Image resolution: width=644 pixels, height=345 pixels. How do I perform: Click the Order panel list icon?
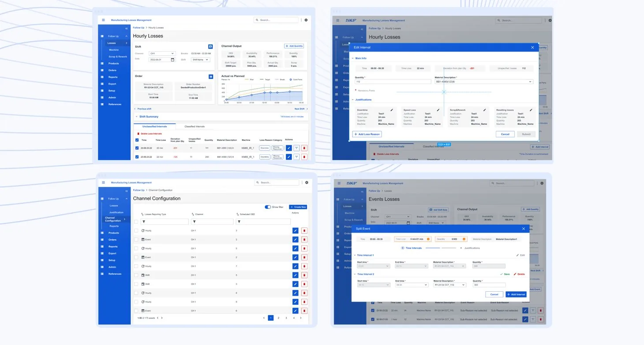coord(210,77)
